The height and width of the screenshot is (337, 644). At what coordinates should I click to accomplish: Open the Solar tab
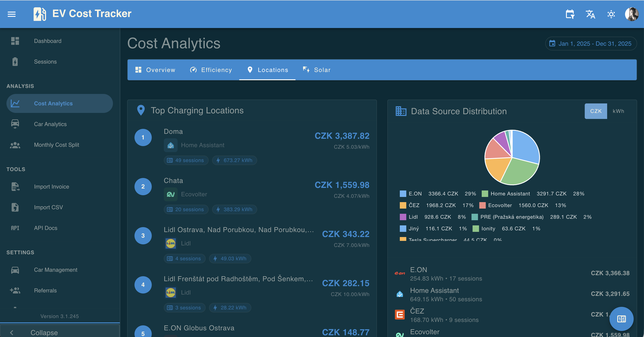(316, 70)
